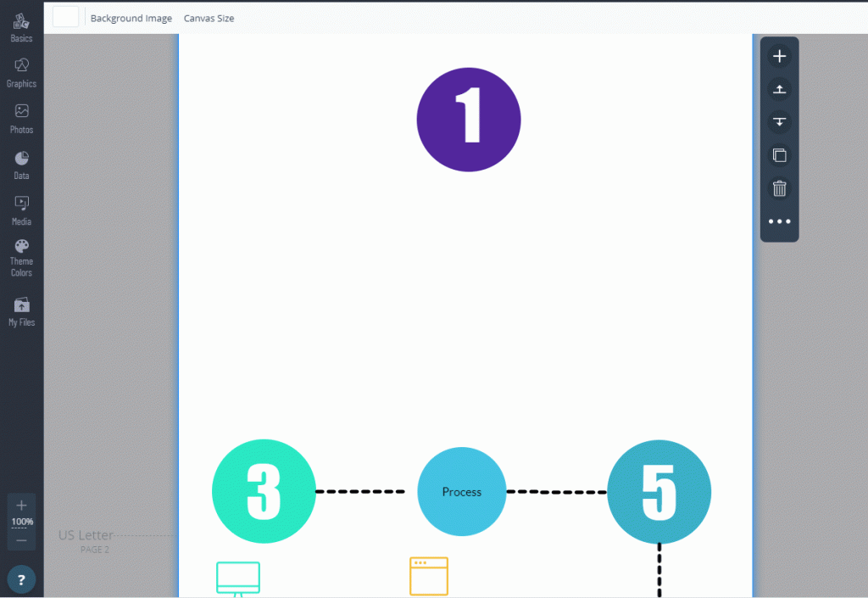The image size is (868, 598).
Task: Open the Data panel for charts
Action: [21, 163]
